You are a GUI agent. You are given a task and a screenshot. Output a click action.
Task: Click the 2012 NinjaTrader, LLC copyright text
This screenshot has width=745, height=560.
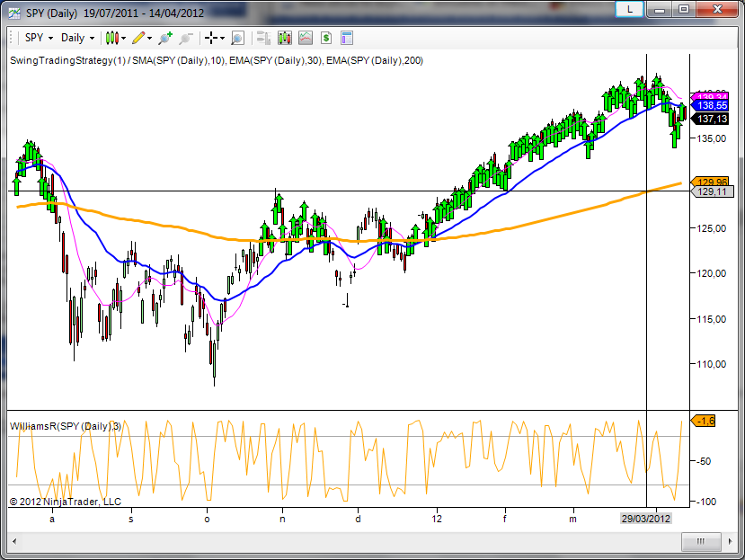click(x=65, y=502)
